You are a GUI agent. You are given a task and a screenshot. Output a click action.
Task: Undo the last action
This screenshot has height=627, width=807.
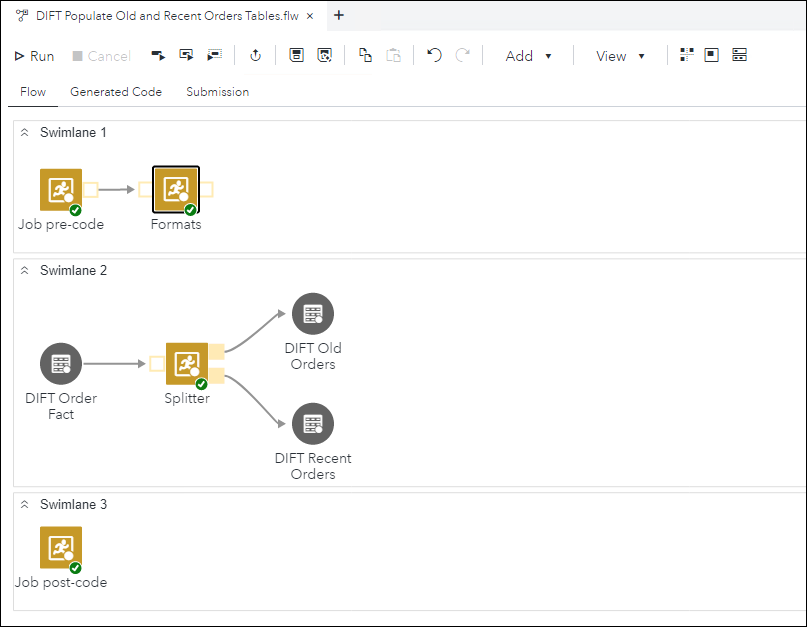coord(434,55)
